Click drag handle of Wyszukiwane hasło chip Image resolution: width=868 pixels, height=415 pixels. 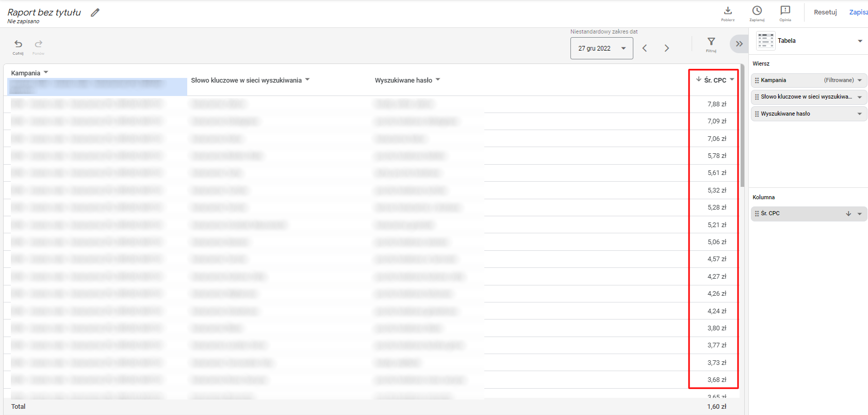tap(757, 114)
